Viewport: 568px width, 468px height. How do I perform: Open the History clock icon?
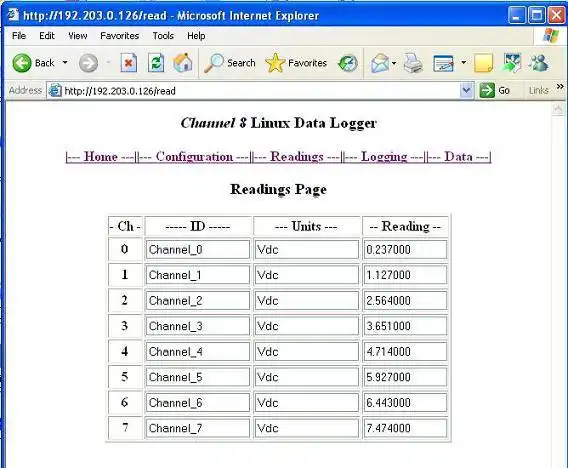click(x=348, y=63)
